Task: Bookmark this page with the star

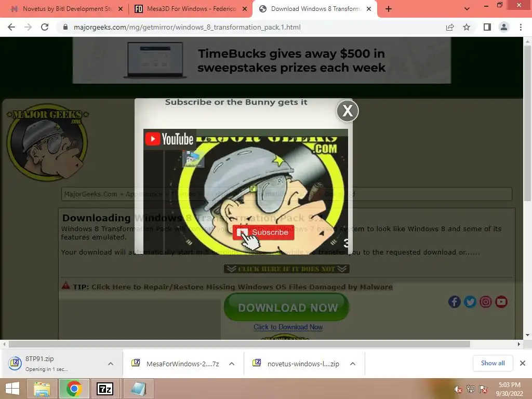Action: (x=467, y=27)
